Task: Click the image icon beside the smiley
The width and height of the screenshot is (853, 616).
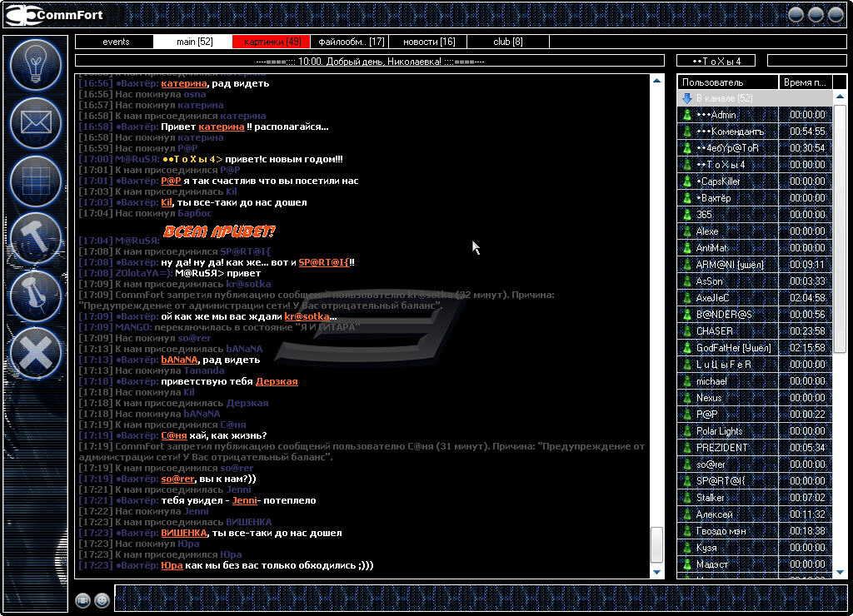Action: 82,599
